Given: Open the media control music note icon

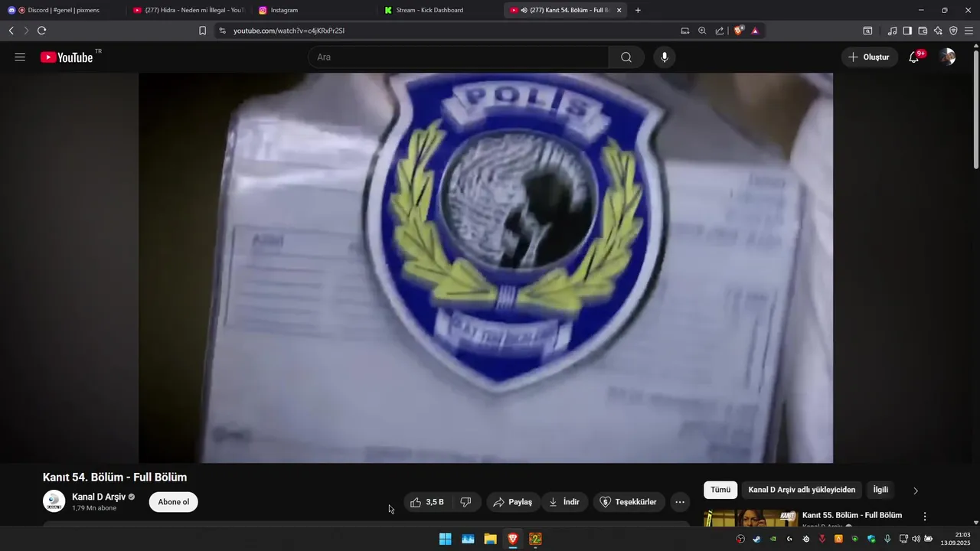Looking at the screenshot, I should [x=892, y=31].
